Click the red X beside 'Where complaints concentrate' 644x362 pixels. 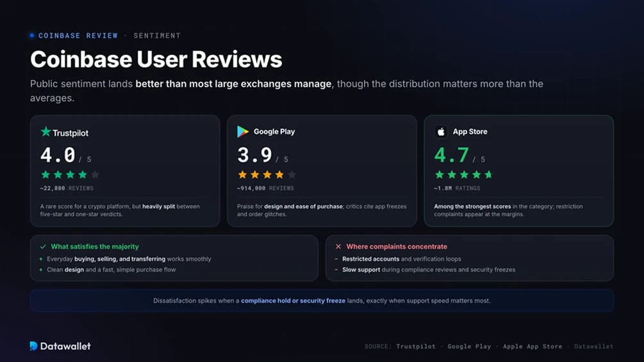coord(338,247)
